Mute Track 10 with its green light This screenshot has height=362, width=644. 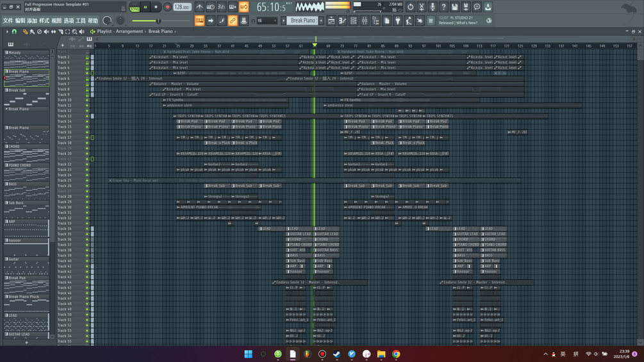tap(87, 100)
